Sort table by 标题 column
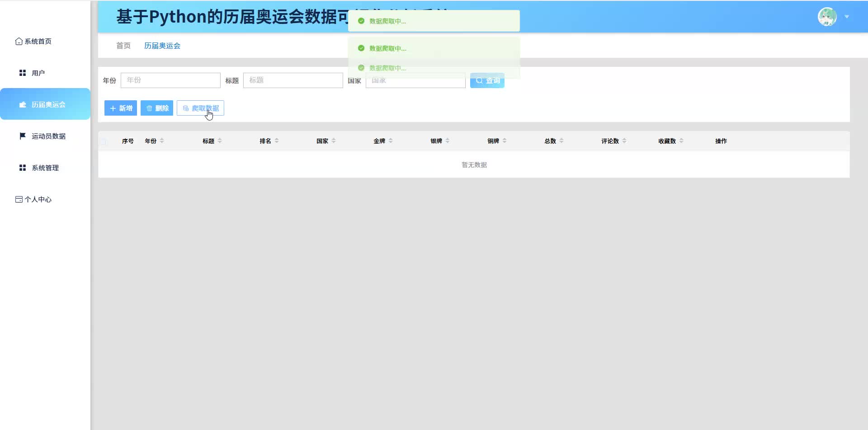868x430 pixels. (x=220, y=141)
